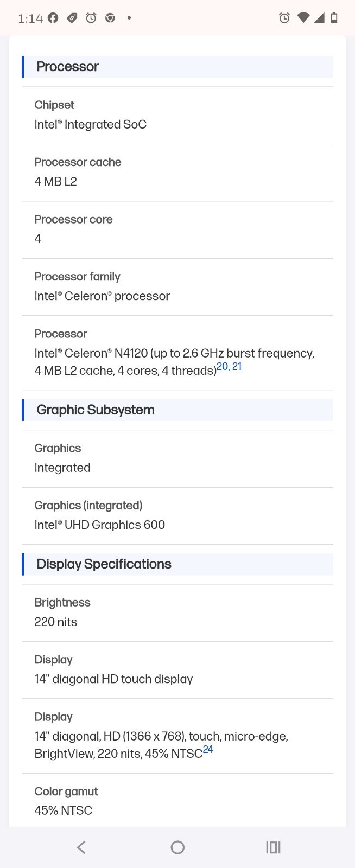Tap the alarm clock icon beside Wi-Fi
Image resolution: width=355 pixels, height=868 pixels.
point(284,18)
